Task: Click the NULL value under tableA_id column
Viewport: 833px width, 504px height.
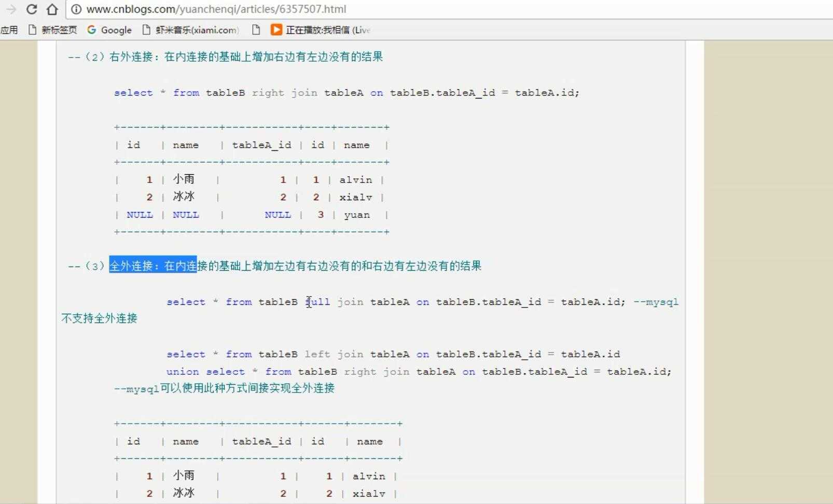Action: (x=277, y=215)
